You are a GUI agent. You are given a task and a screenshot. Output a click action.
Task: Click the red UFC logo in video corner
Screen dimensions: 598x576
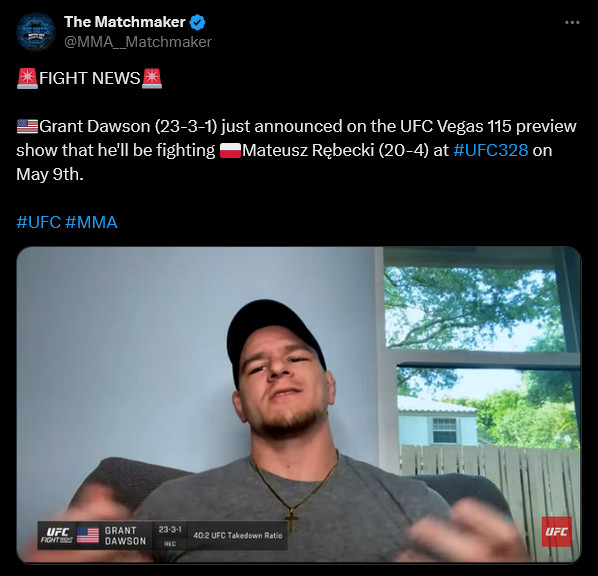click(x=556, y=531)
